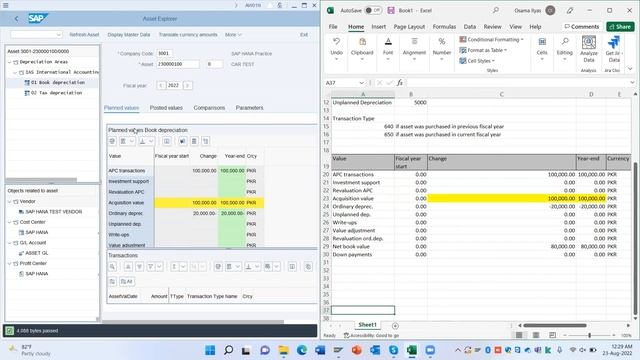Switch to the Comparisons tab
640x360 pixels.
pyautogui.click(x=209, y=108)
